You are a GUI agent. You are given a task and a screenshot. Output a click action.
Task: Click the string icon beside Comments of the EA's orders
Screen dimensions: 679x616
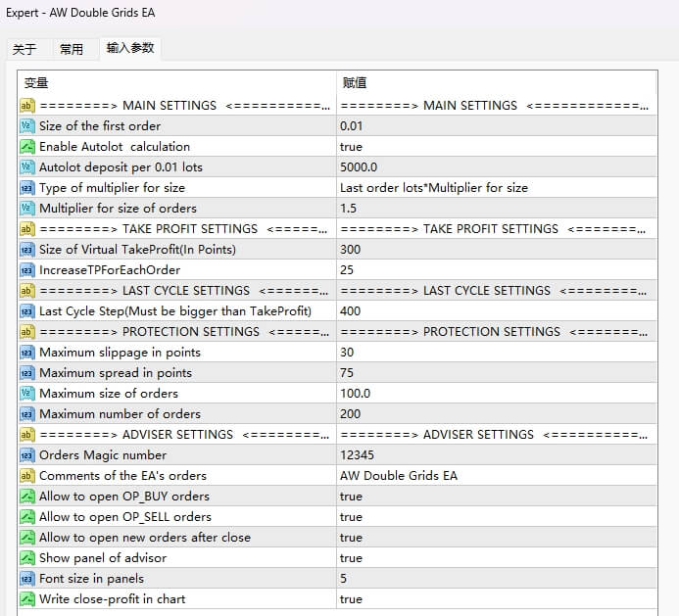[x=27, y=476]
